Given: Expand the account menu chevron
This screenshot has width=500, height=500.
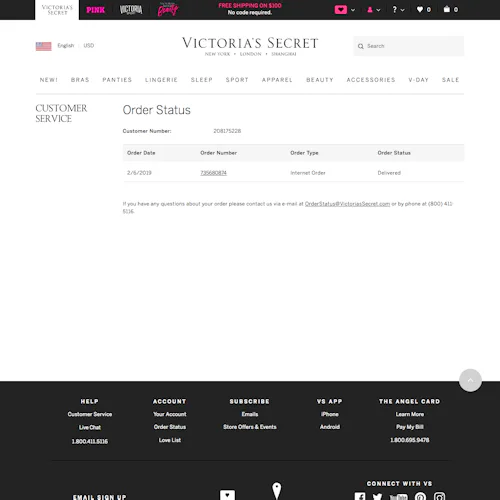Looking at the screenshot, I should coord(378,10).
